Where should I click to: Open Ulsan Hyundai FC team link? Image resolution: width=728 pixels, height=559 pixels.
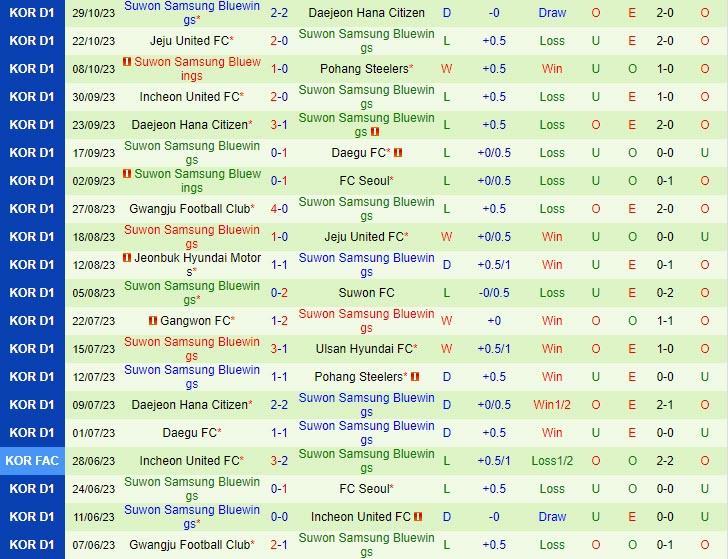366,349
